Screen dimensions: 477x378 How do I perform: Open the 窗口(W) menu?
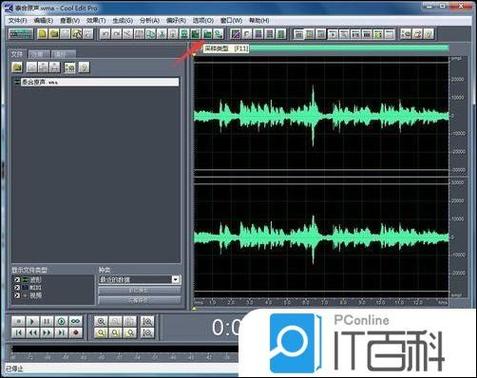coord(231,20)
